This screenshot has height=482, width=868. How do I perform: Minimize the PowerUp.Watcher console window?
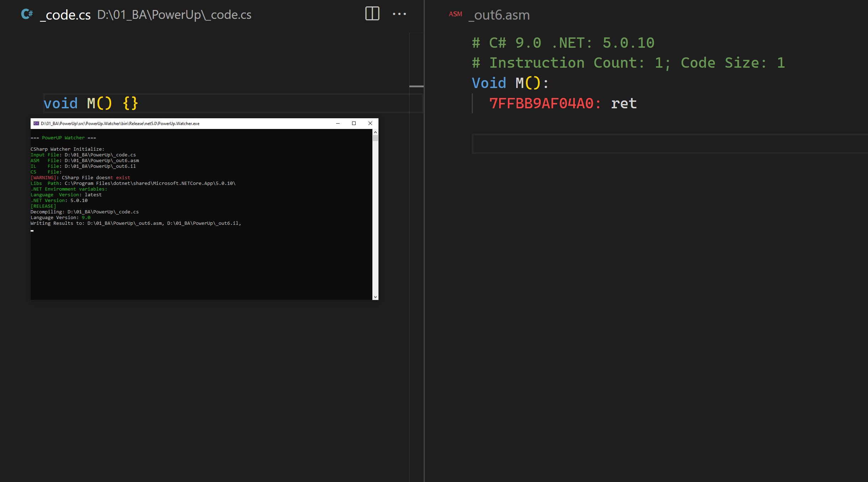(x=338, y=123)
